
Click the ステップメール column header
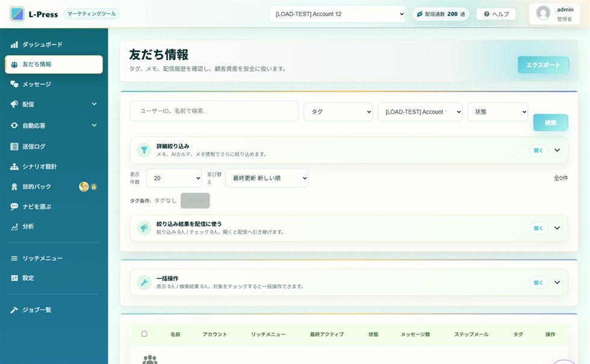coord(471,335)
